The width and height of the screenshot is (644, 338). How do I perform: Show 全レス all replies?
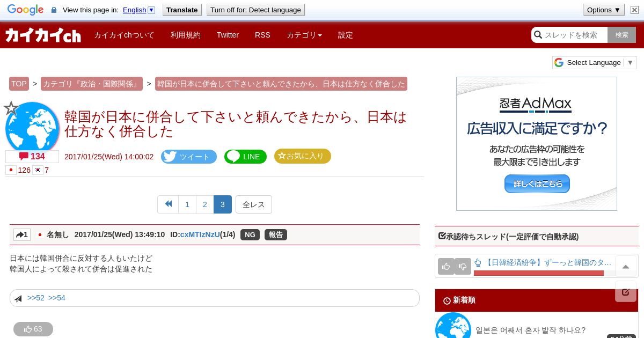[x=254, y=204]
